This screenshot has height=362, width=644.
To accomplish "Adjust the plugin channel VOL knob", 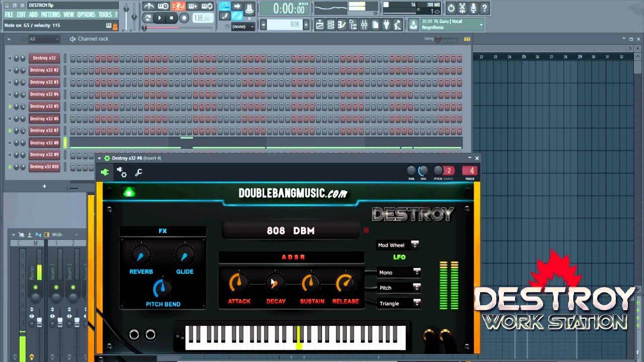I will (423, 171).
